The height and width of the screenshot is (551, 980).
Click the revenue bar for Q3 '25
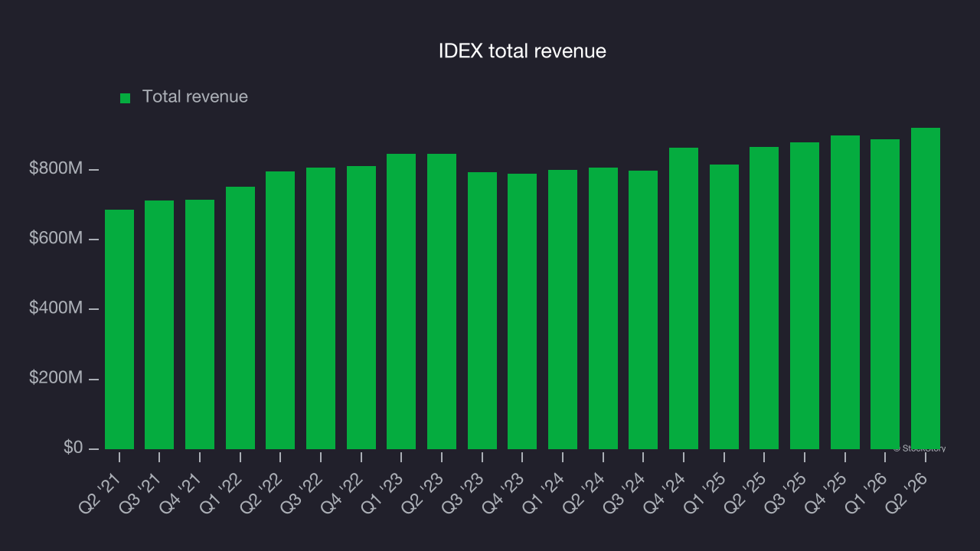coord(805,295)
